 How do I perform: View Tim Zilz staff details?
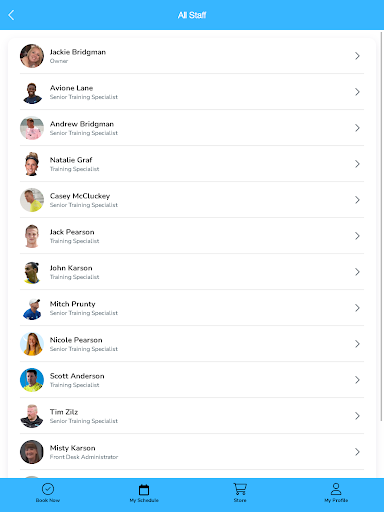(x=192, y=416)
